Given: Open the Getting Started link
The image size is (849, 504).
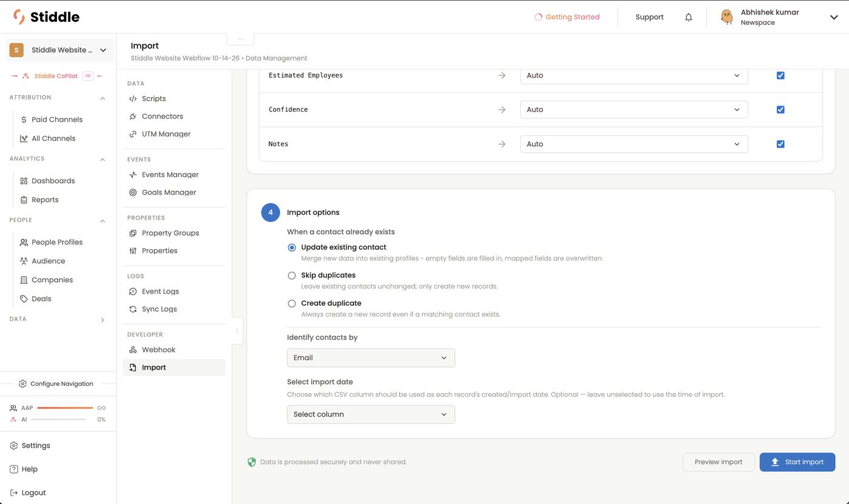Looking at the screenshot, I should 567,17.
